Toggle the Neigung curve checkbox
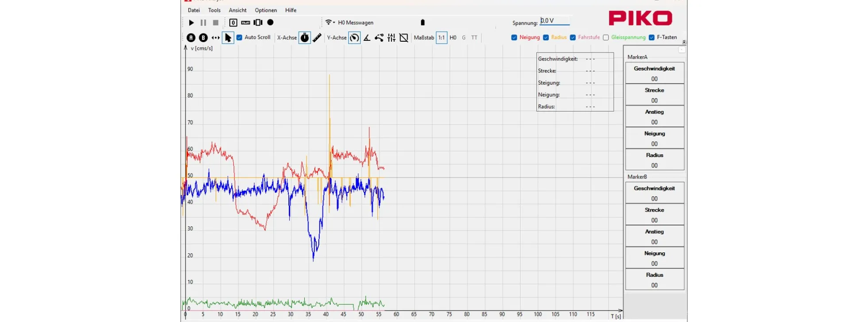 (514, 37)
